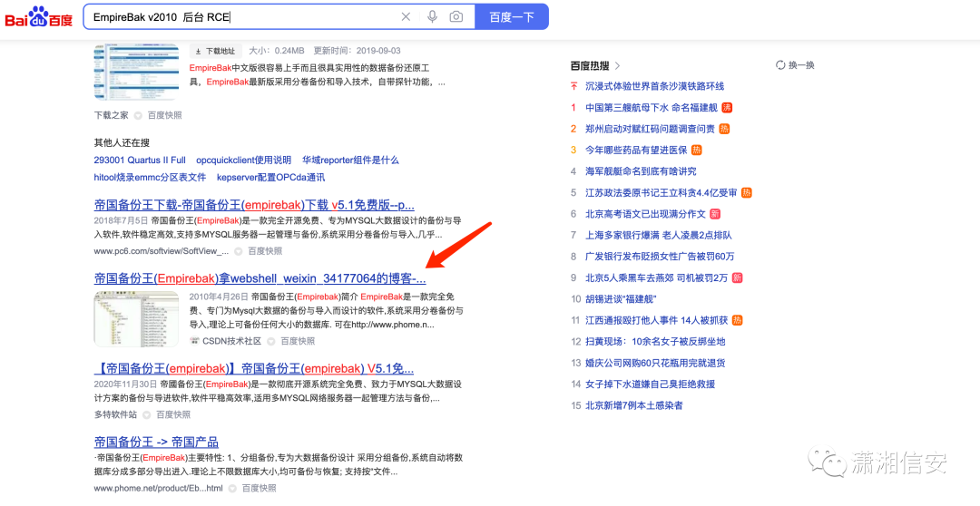Click the 百度一下 search button

(511, 17)
